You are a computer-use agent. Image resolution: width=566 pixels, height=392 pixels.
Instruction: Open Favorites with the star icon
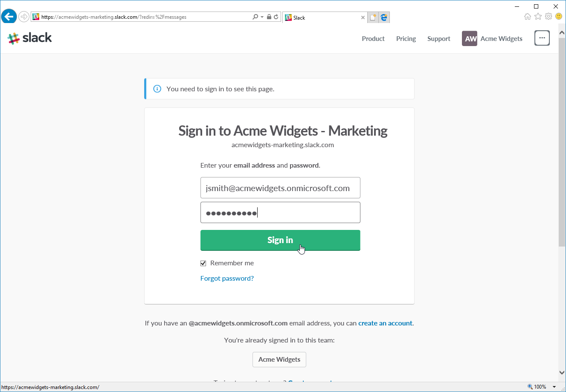coord(538,17)
